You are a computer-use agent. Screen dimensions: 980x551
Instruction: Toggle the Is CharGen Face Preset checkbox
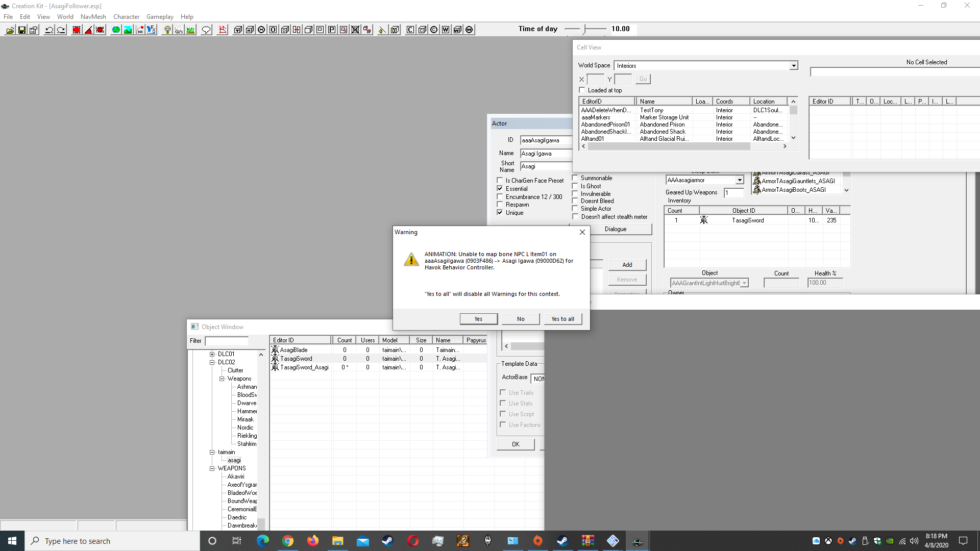coord(500,181)
